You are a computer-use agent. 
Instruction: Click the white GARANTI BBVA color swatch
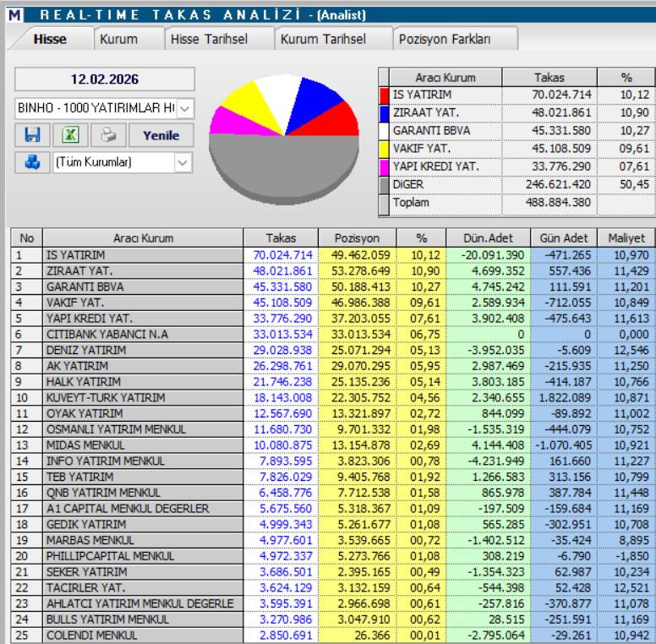point(384,131)
